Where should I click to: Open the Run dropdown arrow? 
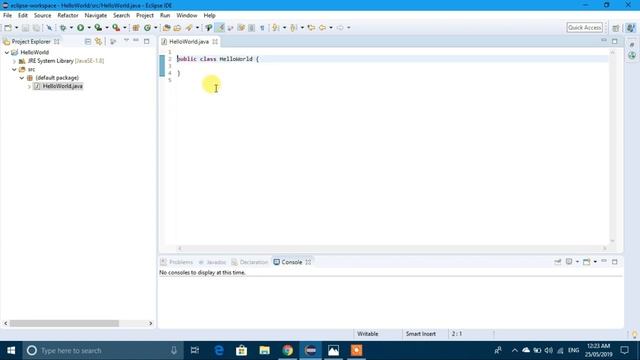click(x=89, y=28)
